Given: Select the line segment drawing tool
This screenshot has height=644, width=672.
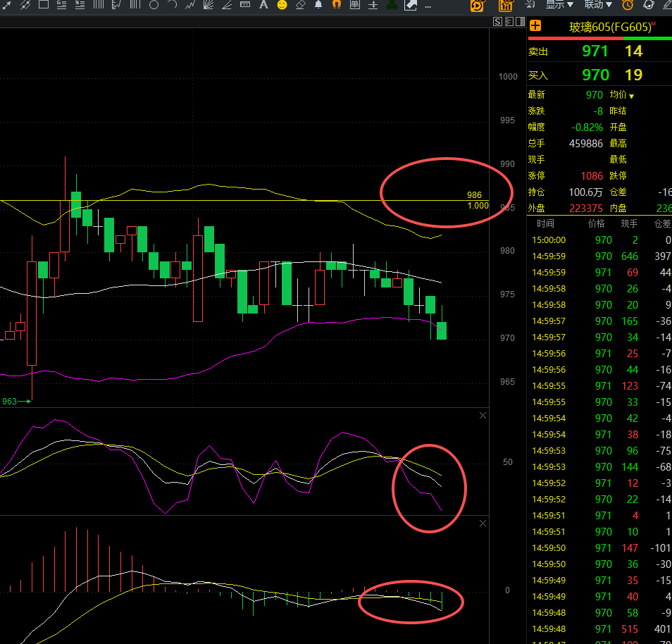Looking at the screenshot, I should coord(25,5).
